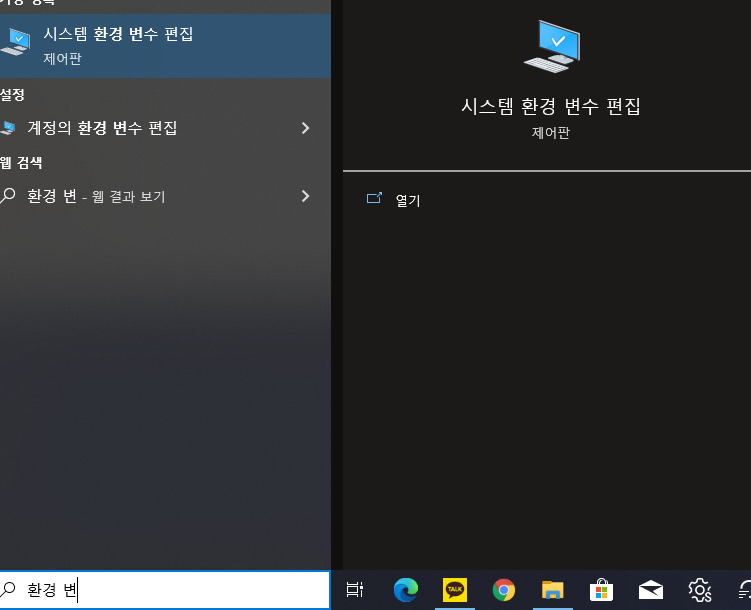Screen dimensions: 751x610
Task: Click the search magnifier icon in the taskbar box
Action: [x=8, y=589]
